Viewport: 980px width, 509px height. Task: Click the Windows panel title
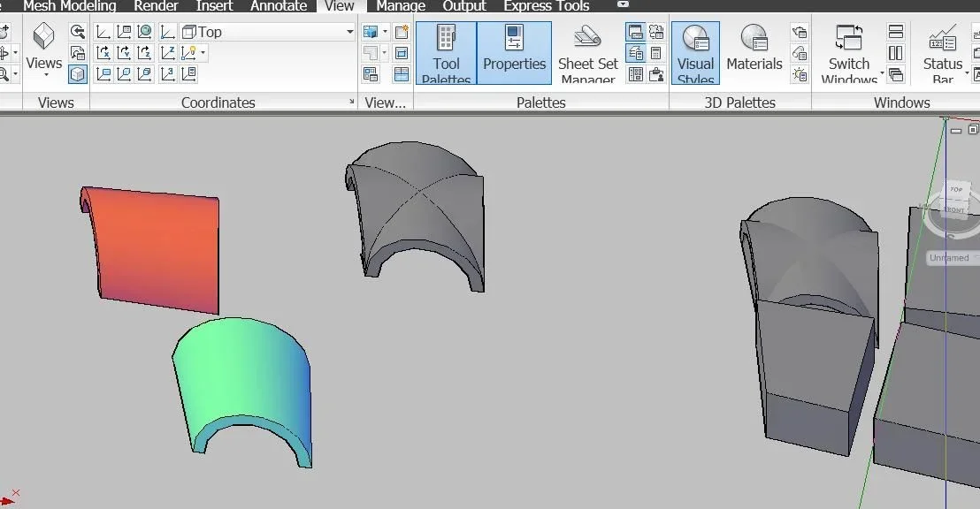pos(901,103)
